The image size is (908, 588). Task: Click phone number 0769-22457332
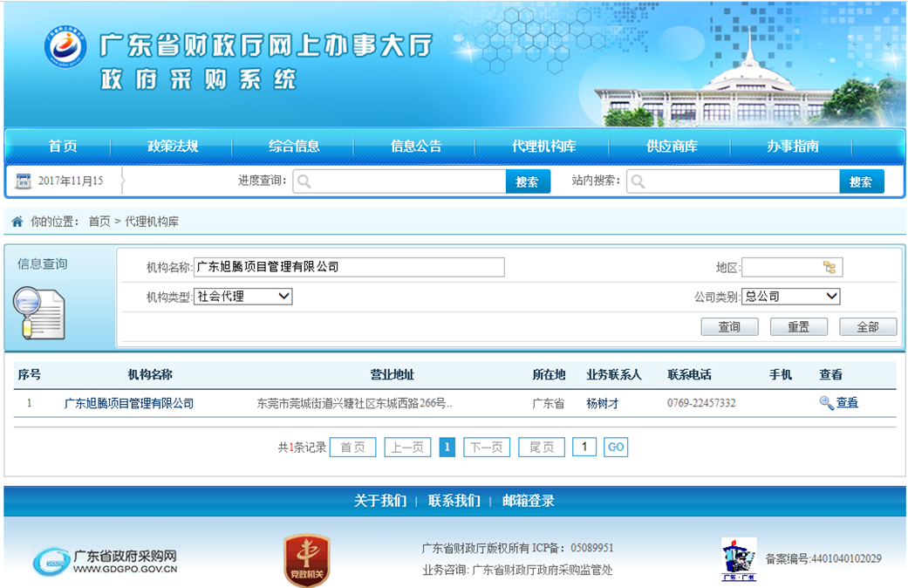701,403
